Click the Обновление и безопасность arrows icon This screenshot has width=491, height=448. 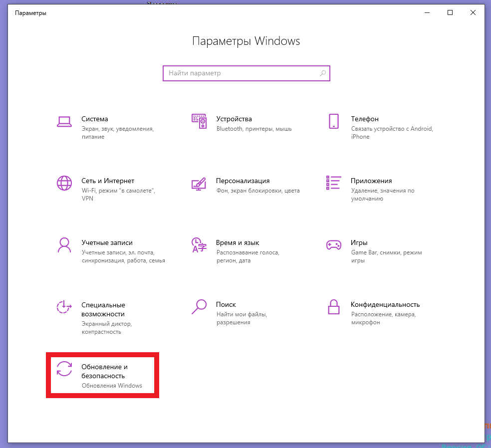click(64, 369)
